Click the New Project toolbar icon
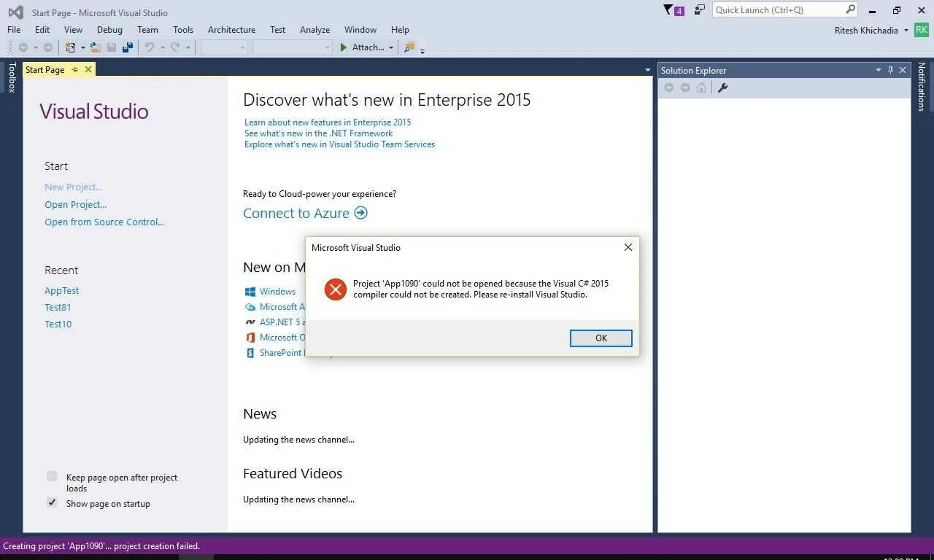 (71, 47)
